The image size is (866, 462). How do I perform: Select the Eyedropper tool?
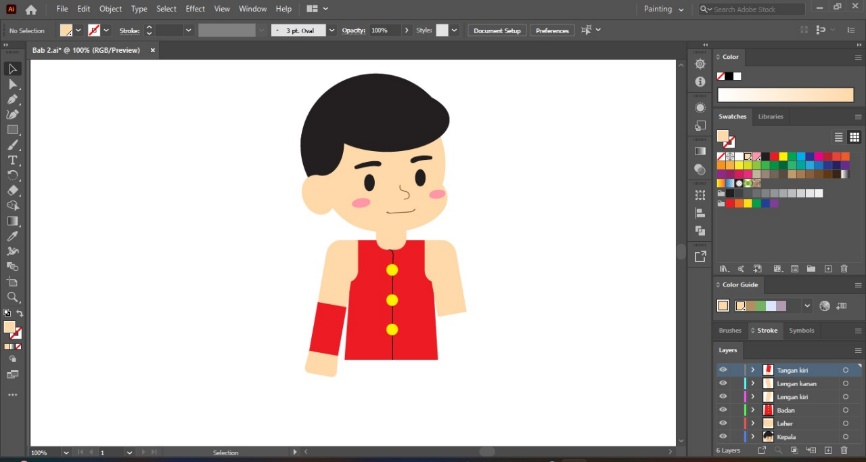pos(12,236)
